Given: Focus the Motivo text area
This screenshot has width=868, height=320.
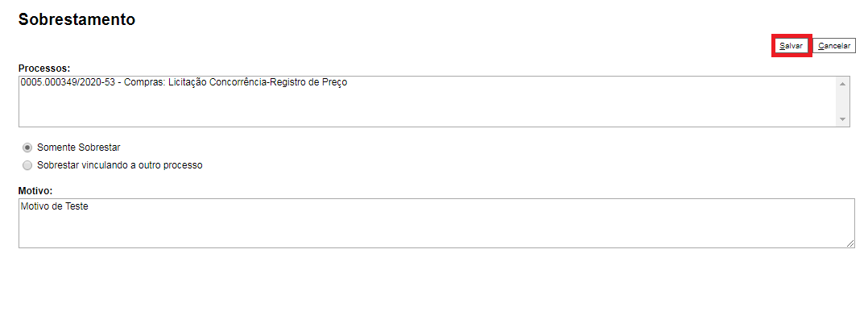Looking at the screenshot, I should tap(436, 223).
